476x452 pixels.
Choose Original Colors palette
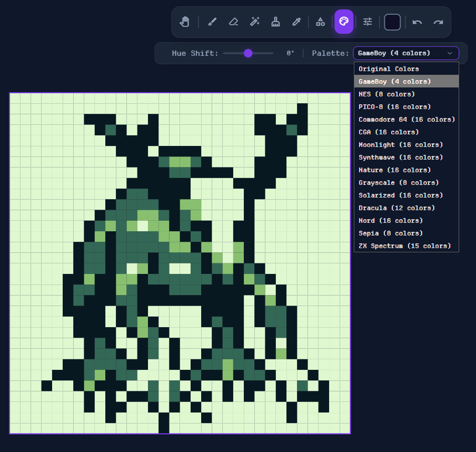406,68
